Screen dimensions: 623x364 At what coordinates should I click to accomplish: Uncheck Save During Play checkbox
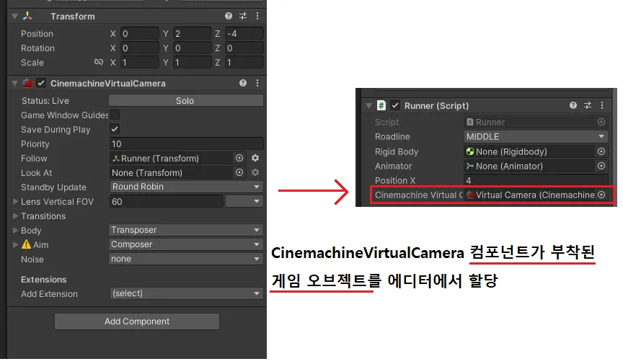click(x=115, y=129)
